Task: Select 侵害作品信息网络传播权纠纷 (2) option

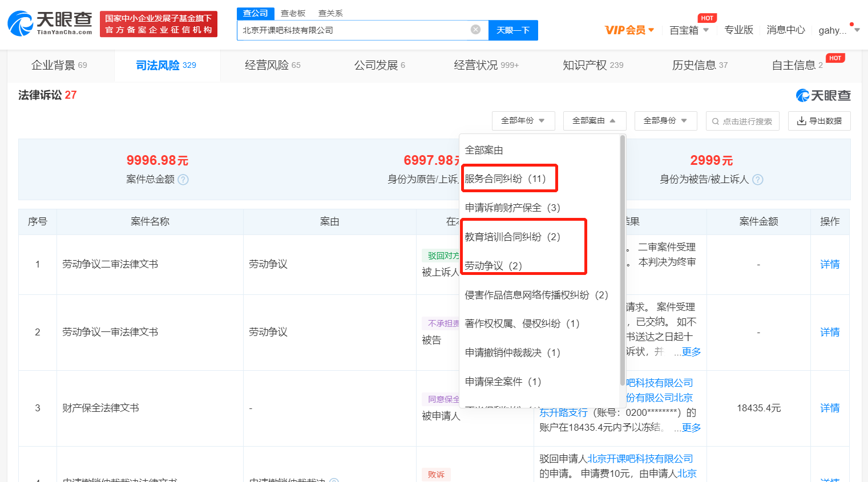Action: (x=536, y=295)
